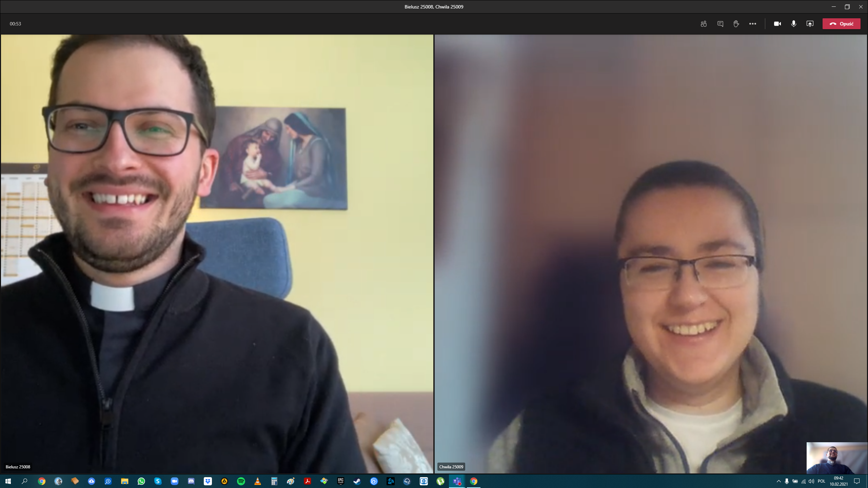The height and width of the screenshot is (488, 868).
Task: Click the self-view video thumbnail
Action: [x=836, y=458]
